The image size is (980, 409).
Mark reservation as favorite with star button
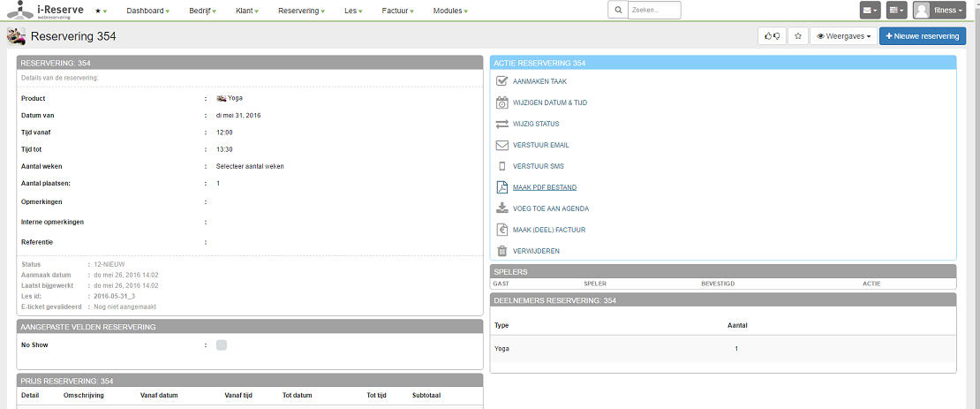coord(797,36)
